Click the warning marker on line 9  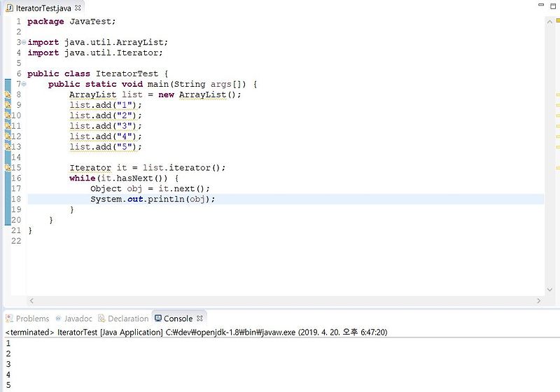(x=8, y=105)
